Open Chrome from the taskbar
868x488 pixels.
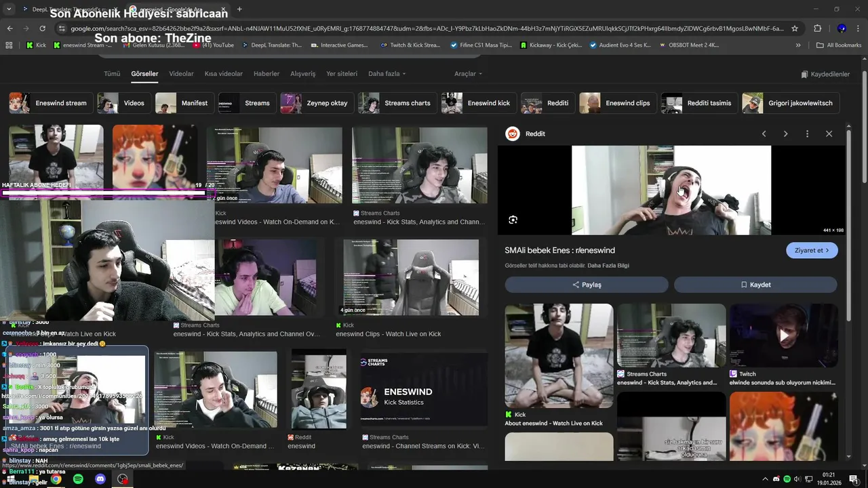point(56,479)
